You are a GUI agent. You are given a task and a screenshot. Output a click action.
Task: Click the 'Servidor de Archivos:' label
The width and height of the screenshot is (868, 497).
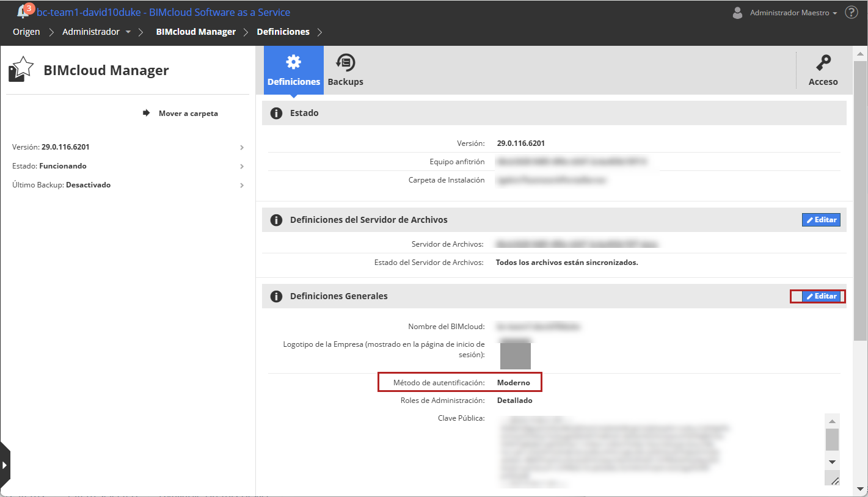tap(448, 244)
